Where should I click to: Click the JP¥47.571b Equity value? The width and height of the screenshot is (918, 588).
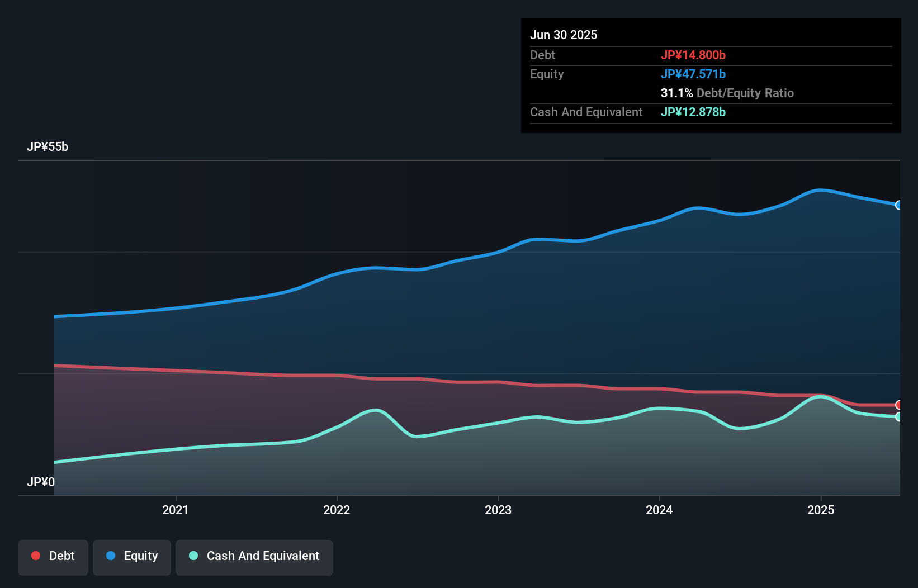693,74
